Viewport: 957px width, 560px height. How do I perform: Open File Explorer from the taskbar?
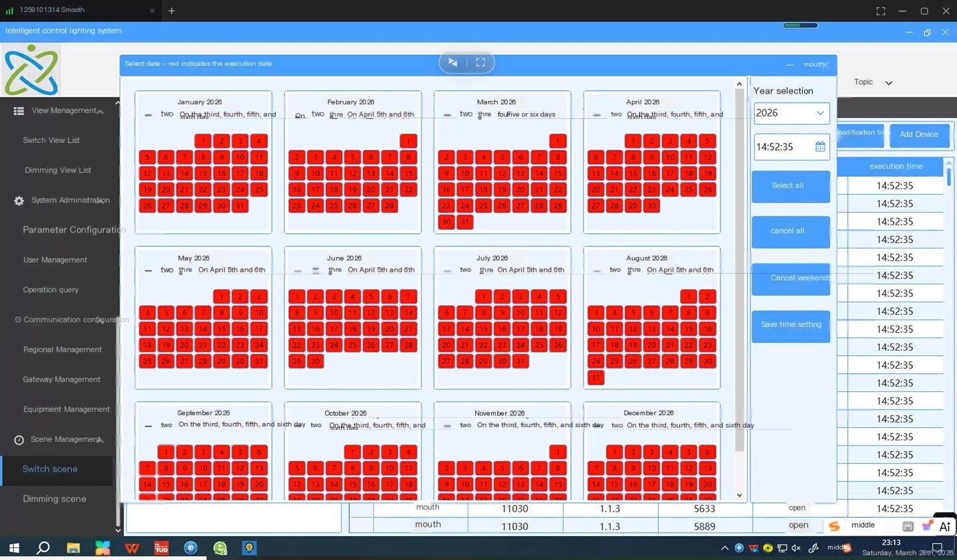click(x=73, y=548)
